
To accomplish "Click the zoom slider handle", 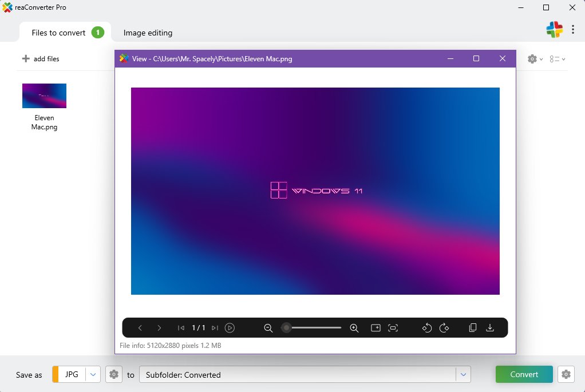I will pyautogui.click(x=286, y=328).
